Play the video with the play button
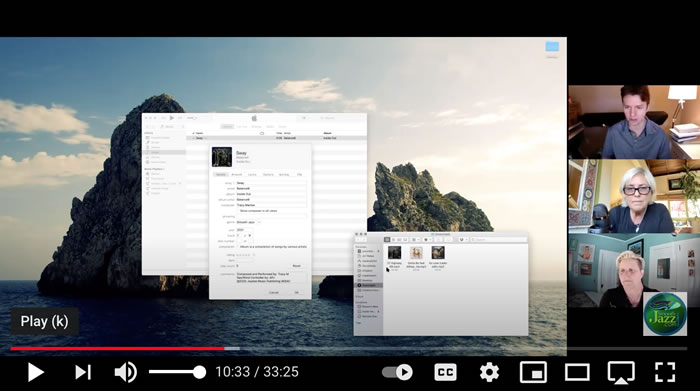Screen dimensions: 700x391 (x=36, y=372)
